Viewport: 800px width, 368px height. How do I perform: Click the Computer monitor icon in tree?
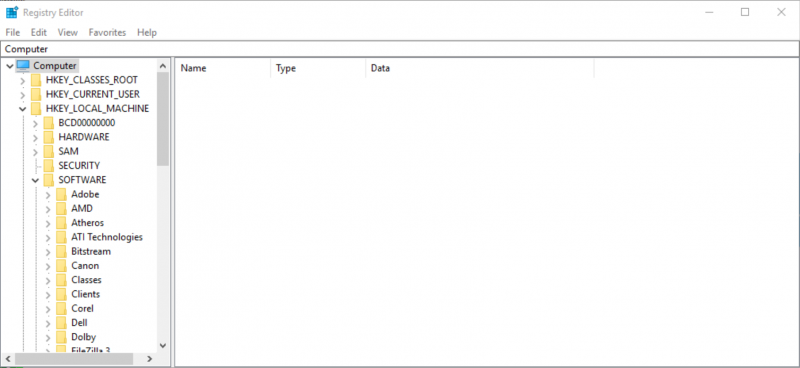pos(23,65)
